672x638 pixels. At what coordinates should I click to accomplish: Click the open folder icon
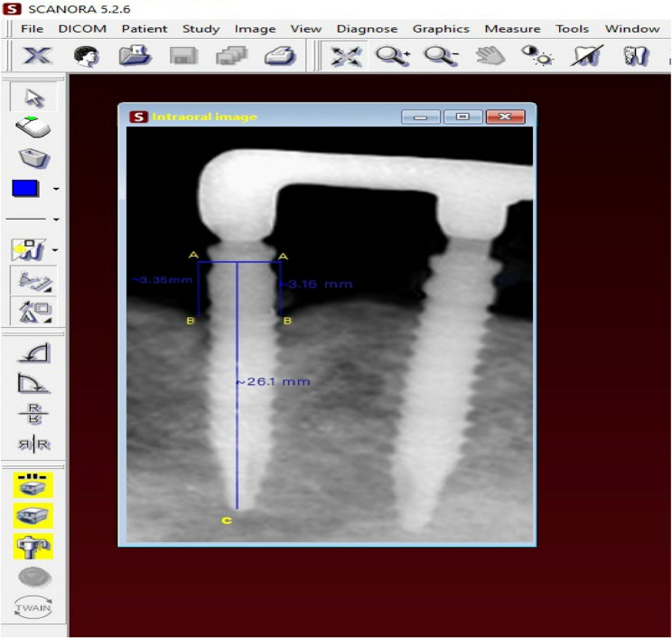[x=135, y=55]
